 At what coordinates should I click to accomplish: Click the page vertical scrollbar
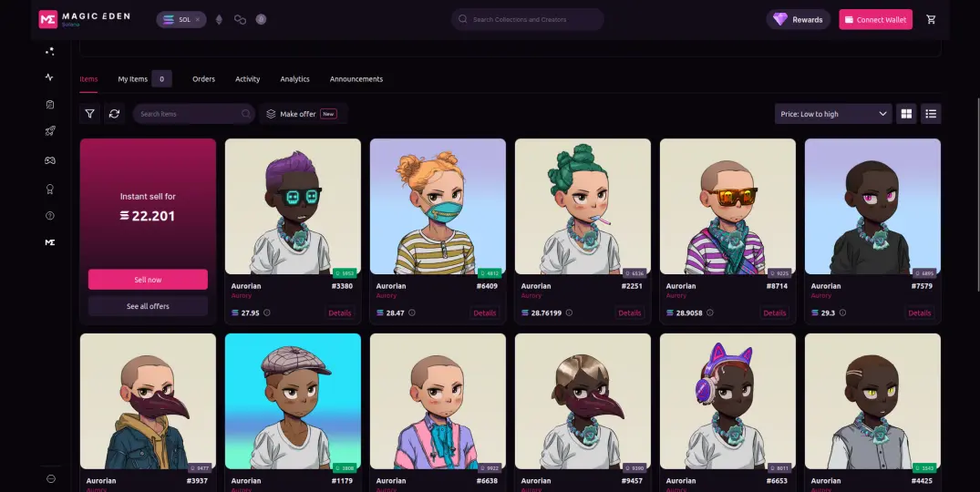click(x=977, y=193)
